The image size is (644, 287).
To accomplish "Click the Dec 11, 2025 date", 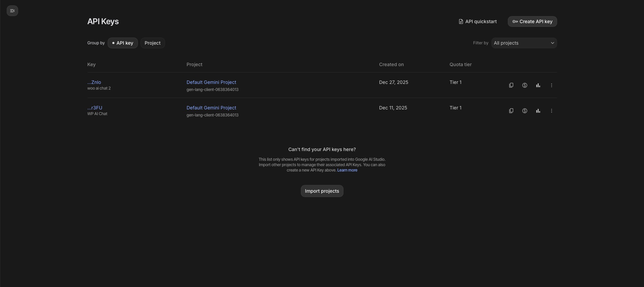I will click(x=393, y=108).
